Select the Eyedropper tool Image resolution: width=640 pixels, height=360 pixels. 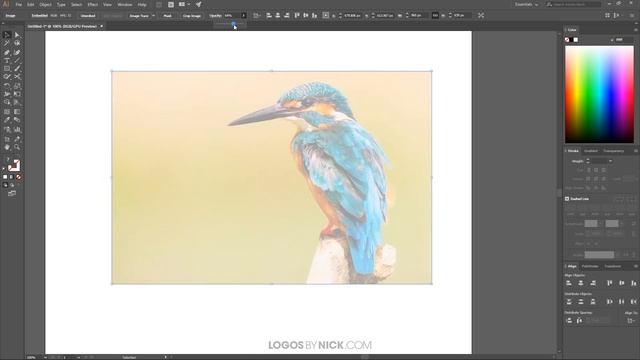(x=7, y=120)
